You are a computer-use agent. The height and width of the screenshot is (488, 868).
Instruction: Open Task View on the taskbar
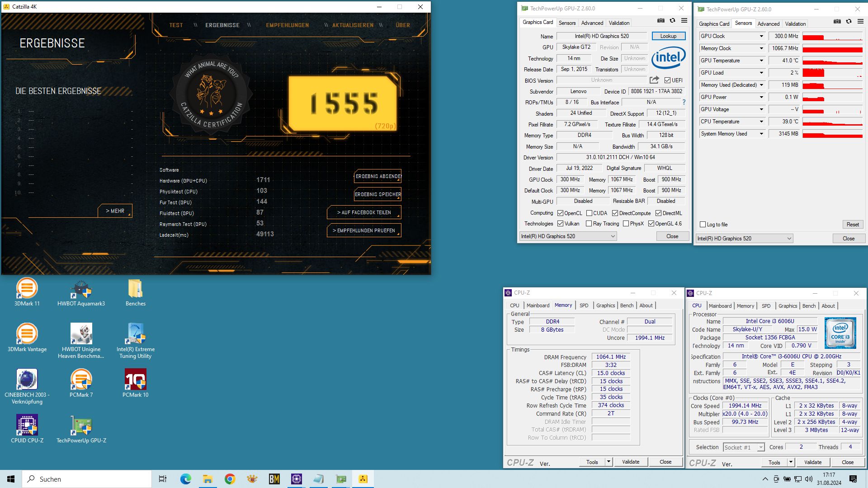[163, 479]
